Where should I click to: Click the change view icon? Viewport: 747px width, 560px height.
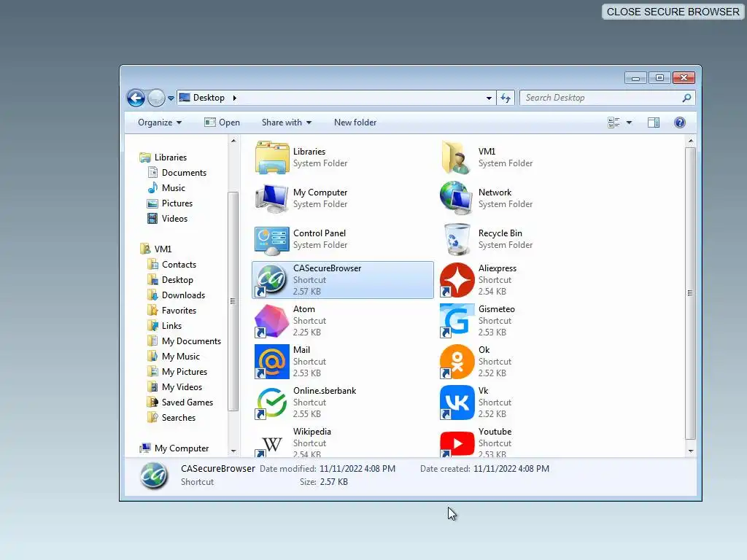point(614,122)
